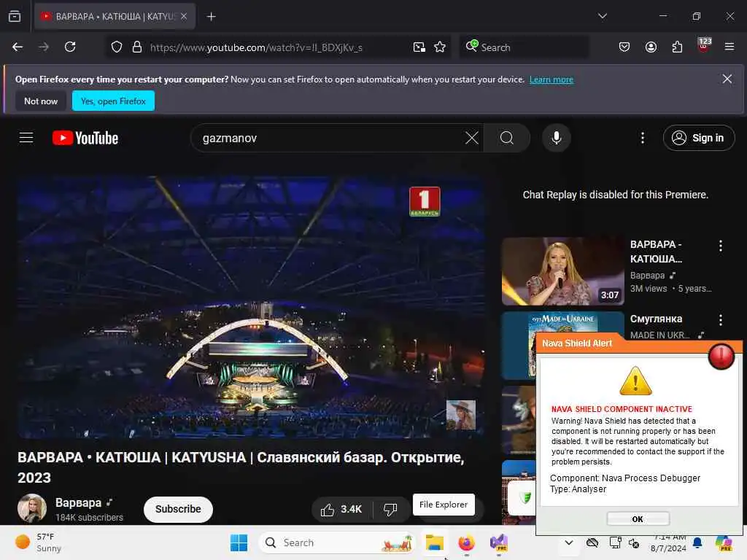The width and height of the screenshot is (747, 560).
Task: Expand the list all tabs chevron
Action: 603,16
